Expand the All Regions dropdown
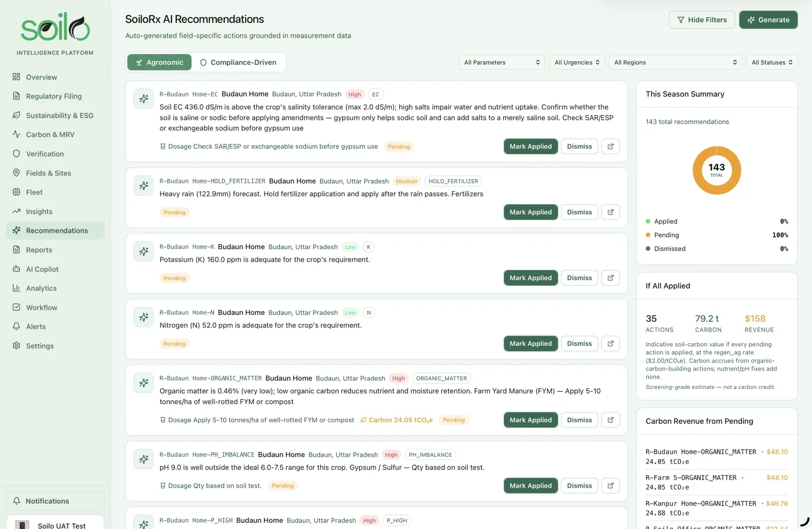This screenshot has height=529, width=812. tap(675, 62)
